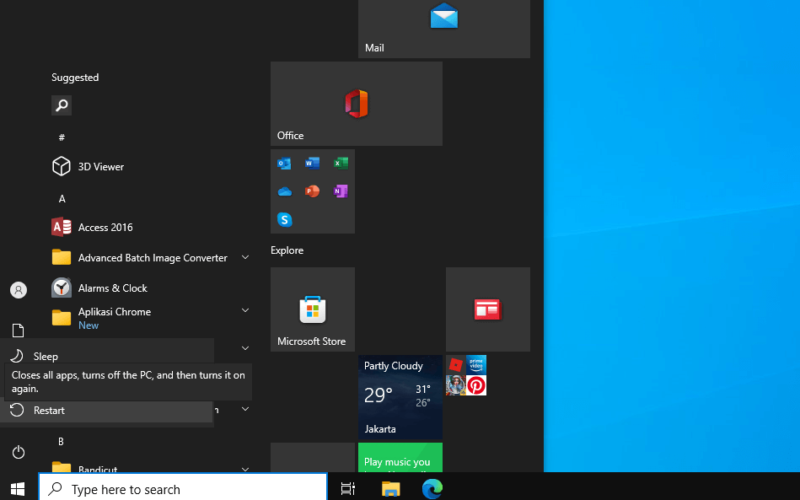Open the Microsoft Store tile
This screenshot has height=500, width=800.
pyautogui.click(x=313, y=309)
